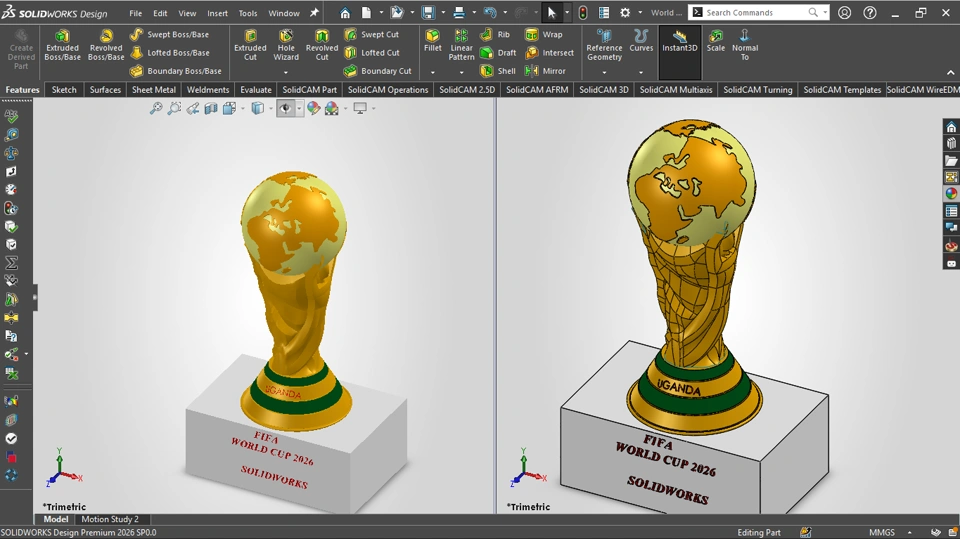
Task: Select the Revolved Cut tool
Action: coord(322,45)
